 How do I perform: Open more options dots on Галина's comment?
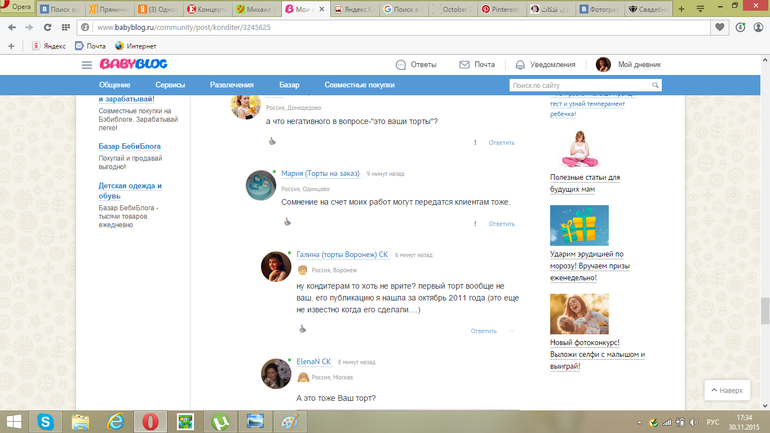click(x=512, y=330)
